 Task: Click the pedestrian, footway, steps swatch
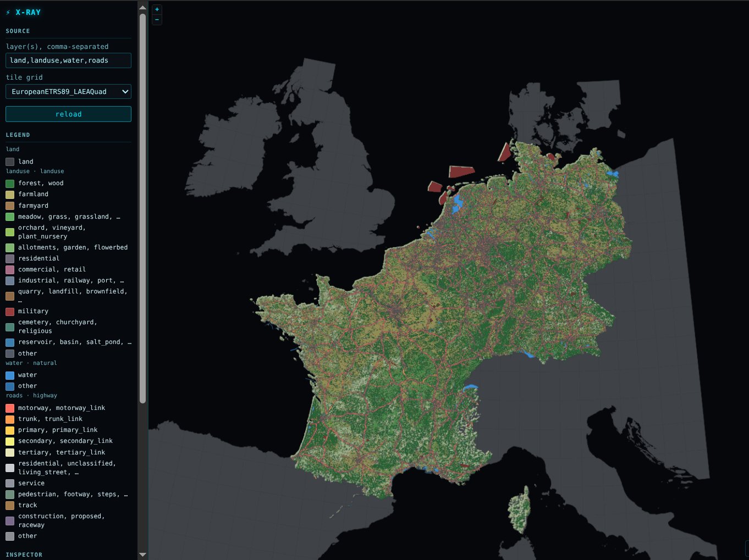click(x=10, y=495)
